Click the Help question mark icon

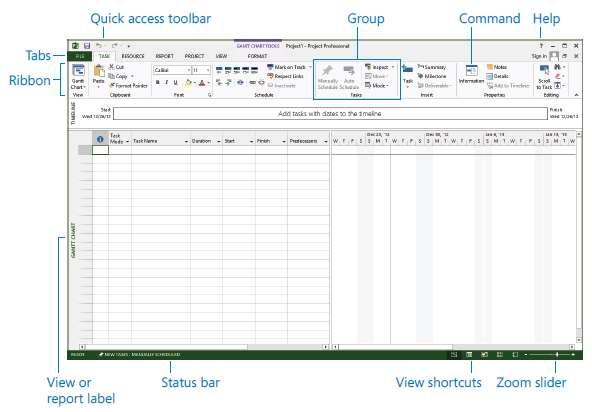541,46
